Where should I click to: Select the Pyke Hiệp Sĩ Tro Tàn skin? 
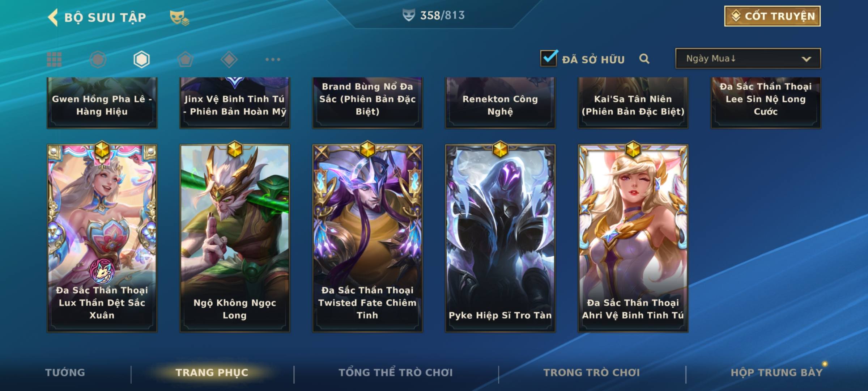coord(500,238)
